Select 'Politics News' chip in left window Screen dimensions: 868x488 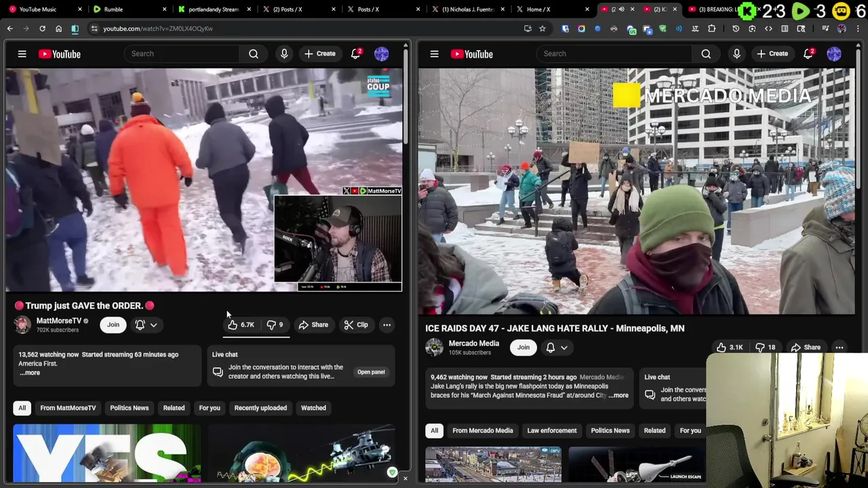129,408
